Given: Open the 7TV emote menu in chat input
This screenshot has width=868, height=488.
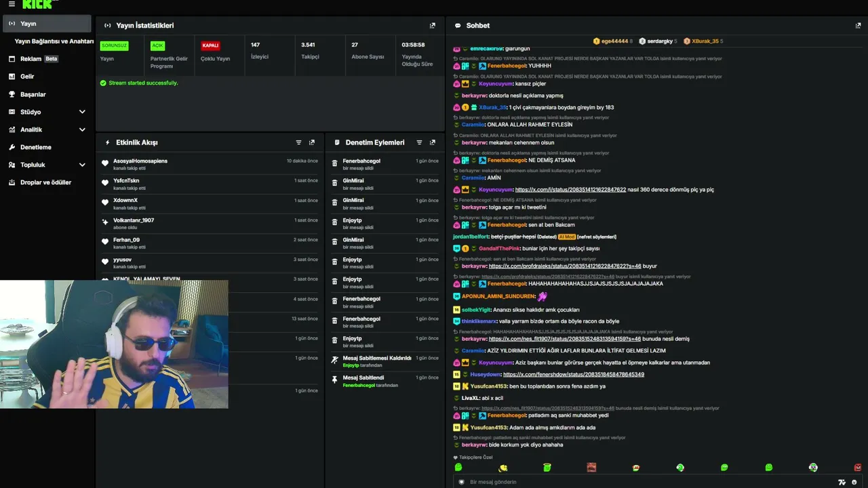Looking at the screenshot, I should (x=842, y=482).
